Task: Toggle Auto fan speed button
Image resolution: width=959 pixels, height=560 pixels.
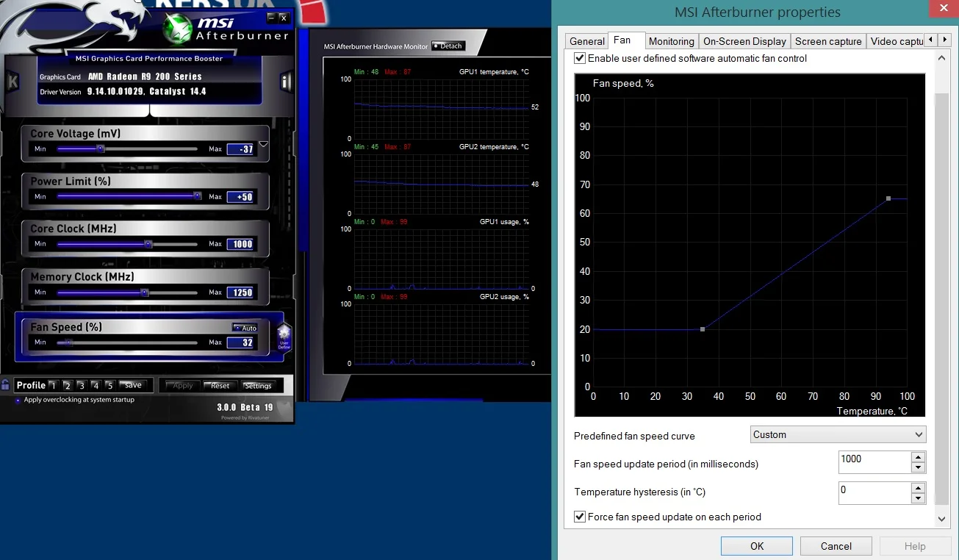Action: (245, 328)
